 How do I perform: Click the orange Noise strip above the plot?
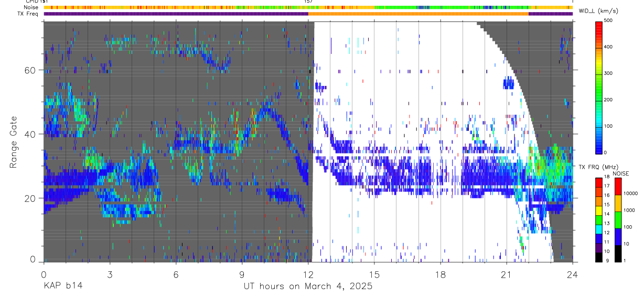(308, 7)
